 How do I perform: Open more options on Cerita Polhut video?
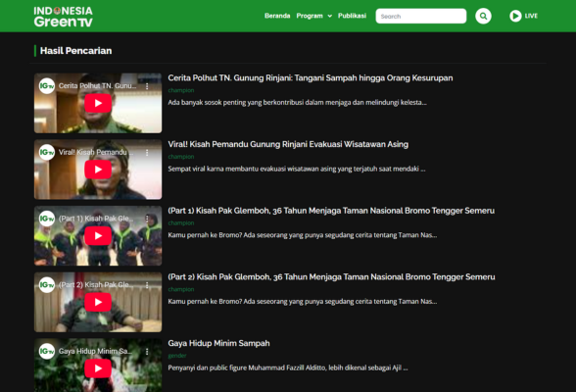click(x=147, y=86)
